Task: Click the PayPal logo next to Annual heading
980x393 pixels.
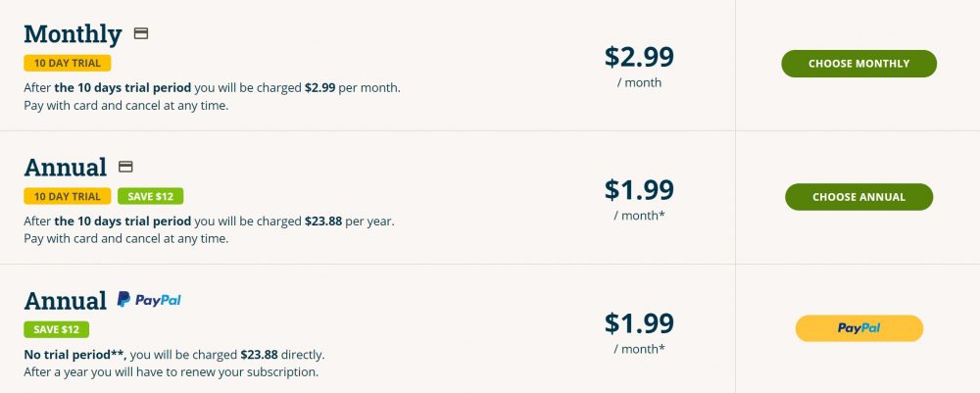Action: (149, 300)
